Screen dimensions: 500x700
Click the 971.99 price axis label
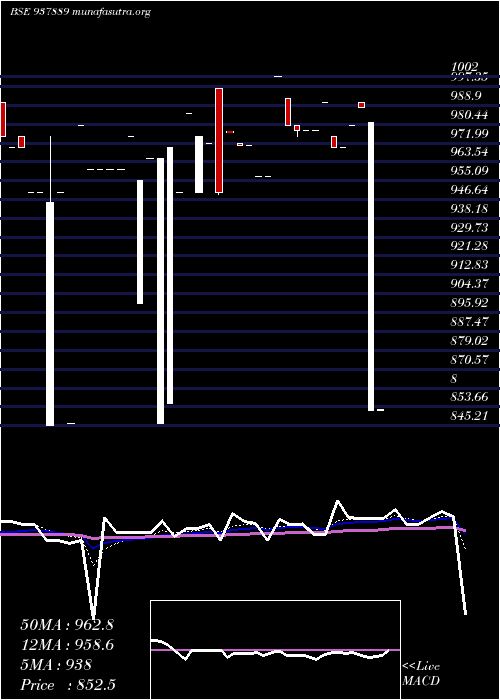469,133
